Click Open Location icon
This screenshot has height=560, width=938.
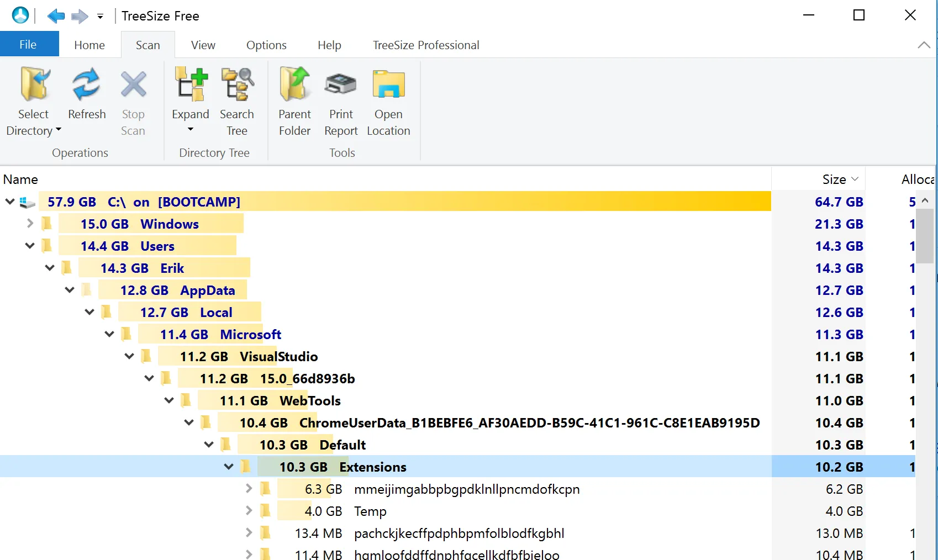coord(389,84)
